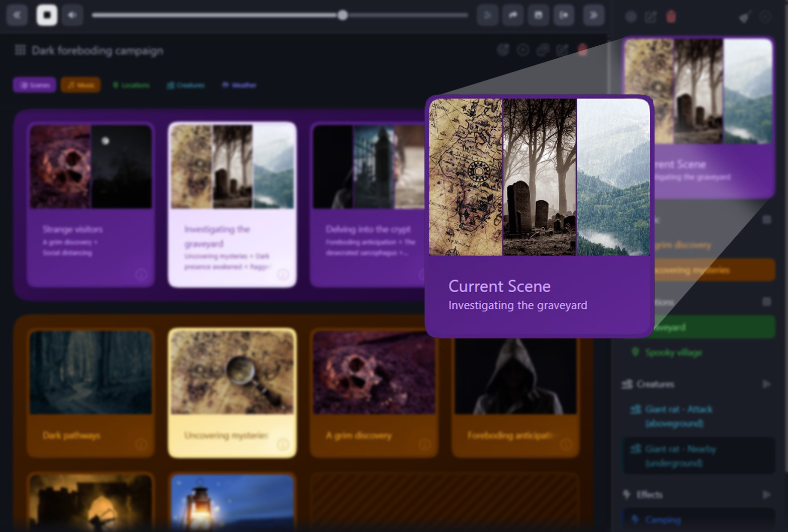Click the grid icon beside campaign title

tap(20, 50)
